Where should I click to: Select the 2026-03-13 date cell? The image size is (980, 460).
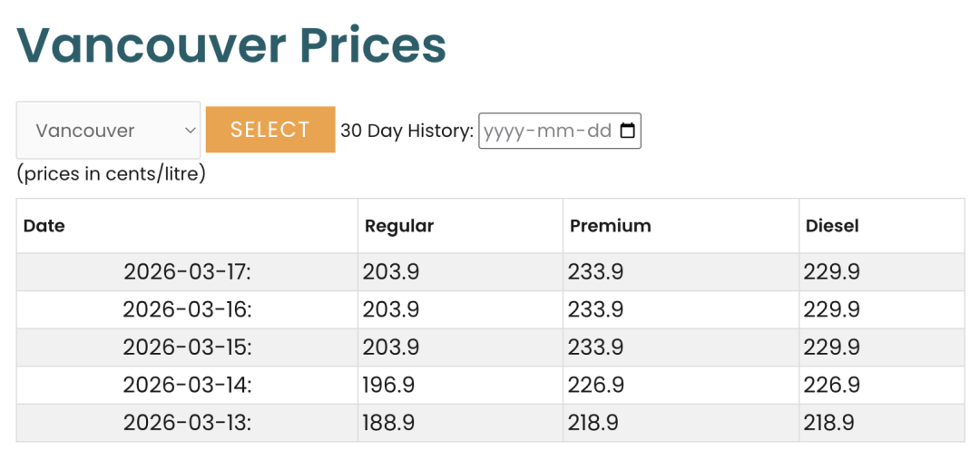coord(187,423)
